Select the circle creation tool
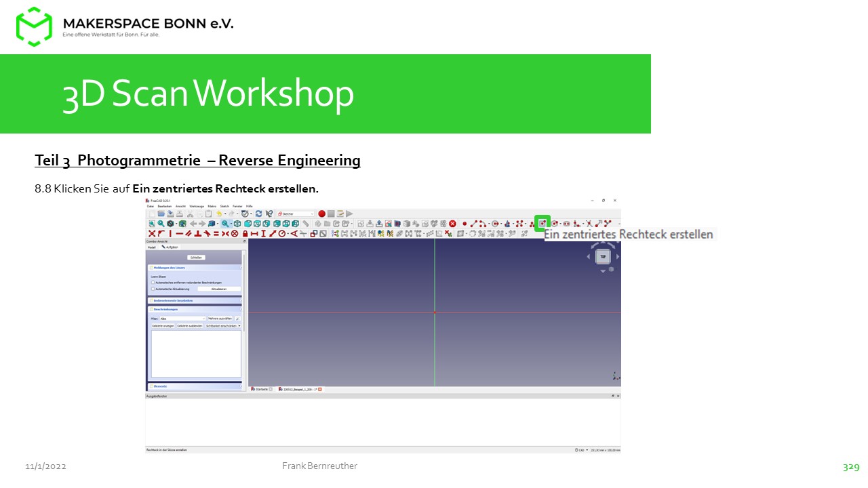 point(495,224)
